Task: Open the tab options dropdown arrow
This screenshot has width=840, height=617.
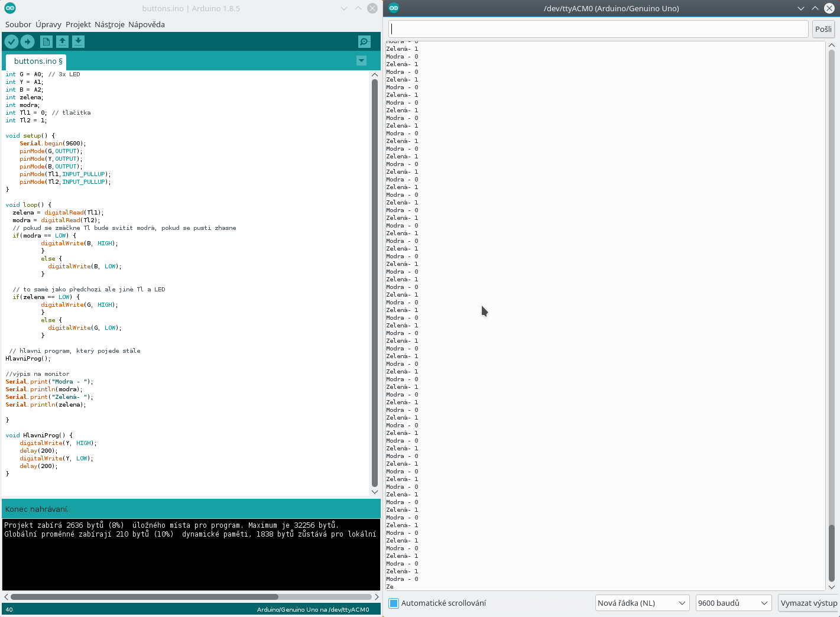Action: point(361,61)
